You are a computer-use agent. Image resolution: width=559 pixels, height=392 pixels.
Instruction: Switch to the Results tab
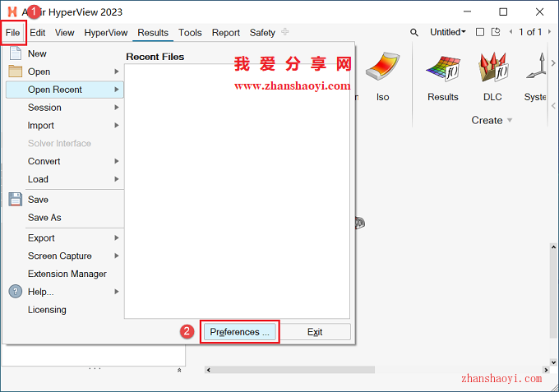(153, 33)
